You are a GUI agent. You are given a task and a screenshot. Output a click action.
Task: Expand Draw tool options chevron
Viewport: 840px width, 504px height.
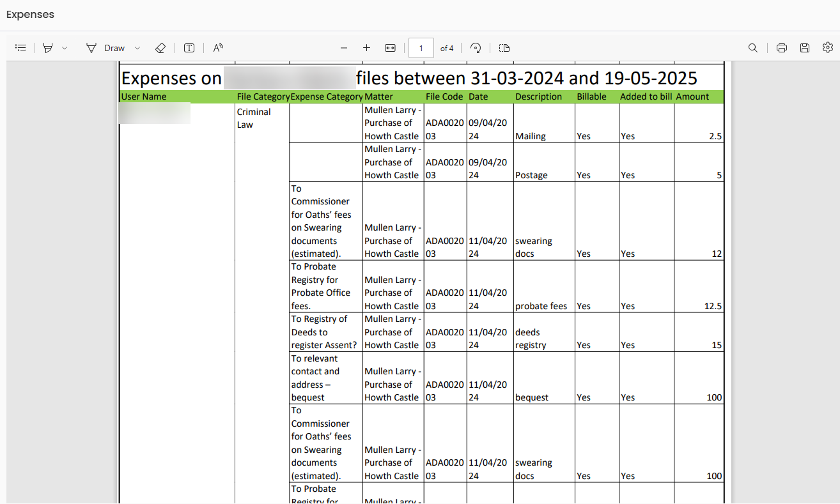click(137, 48)
